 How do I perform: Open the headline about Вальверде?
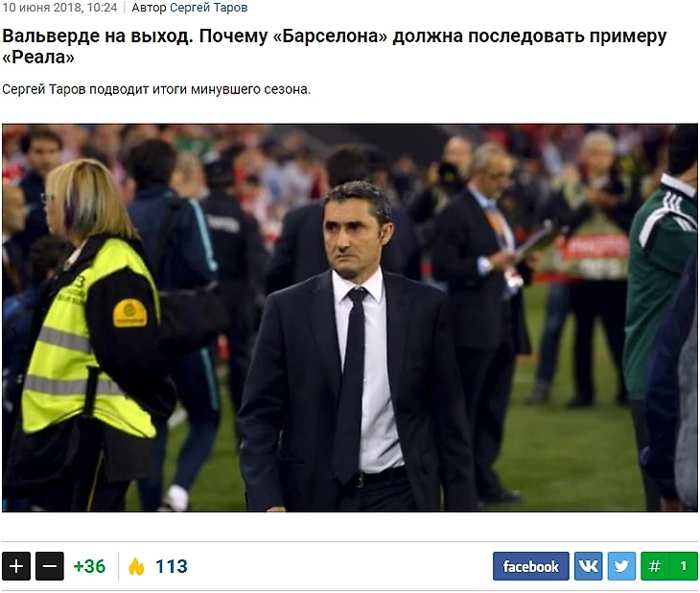point(334,46)
